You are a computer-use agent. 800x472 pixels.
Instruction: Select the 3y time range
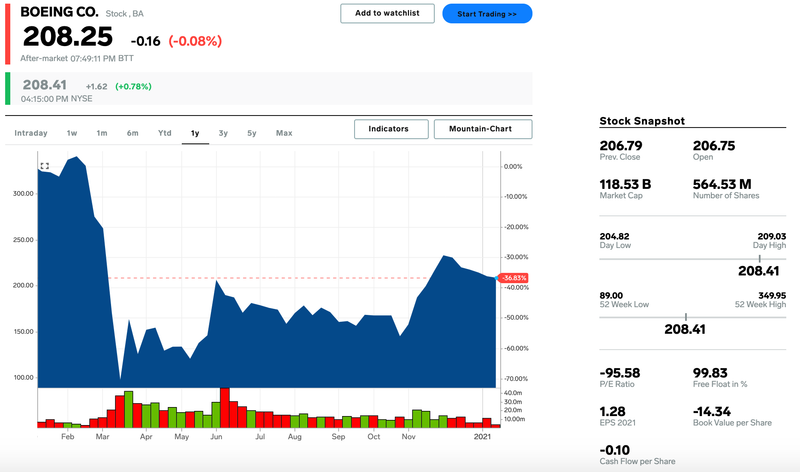[x=223, y=133]
